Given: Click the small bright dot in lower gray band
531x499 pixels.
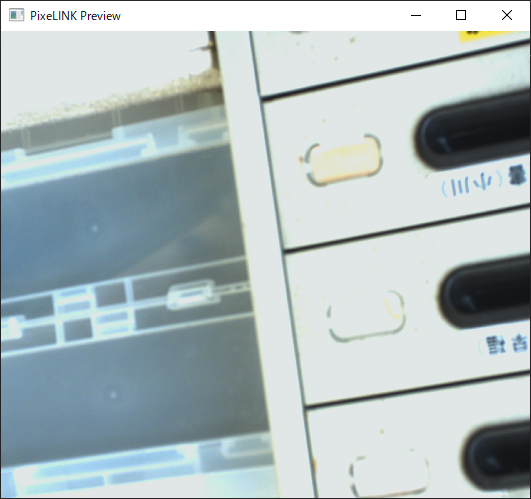Looking at the screenshot, I should [x=113, y=395].
